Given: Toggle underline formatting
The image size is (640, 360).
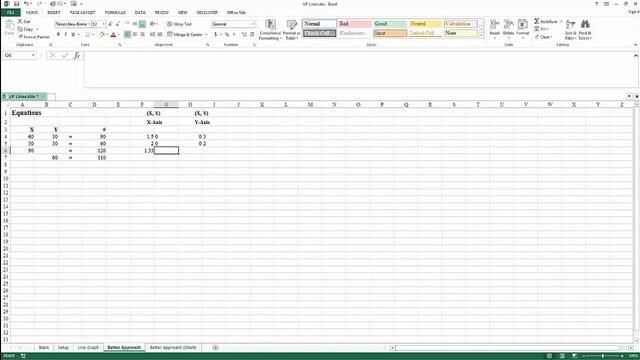Looking at the screenshot, I should (x=73, y=35).
